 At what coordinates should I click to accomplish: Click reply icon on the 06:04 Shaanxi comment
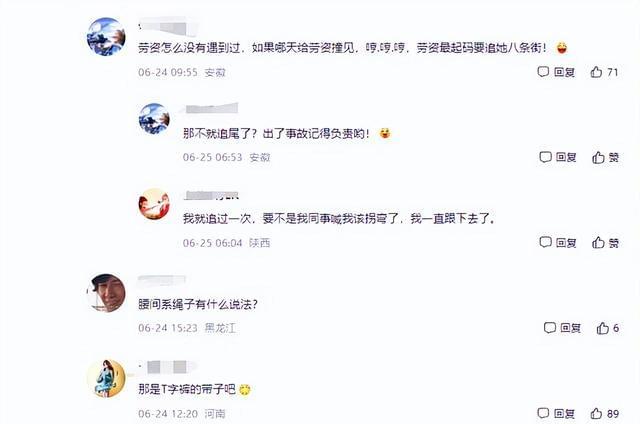tap(545, 242)
